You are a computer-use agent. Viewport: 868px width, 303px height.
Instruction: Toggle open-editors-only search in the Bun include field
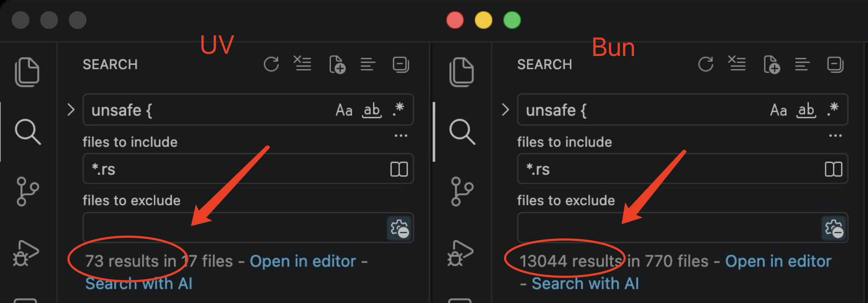834,169
